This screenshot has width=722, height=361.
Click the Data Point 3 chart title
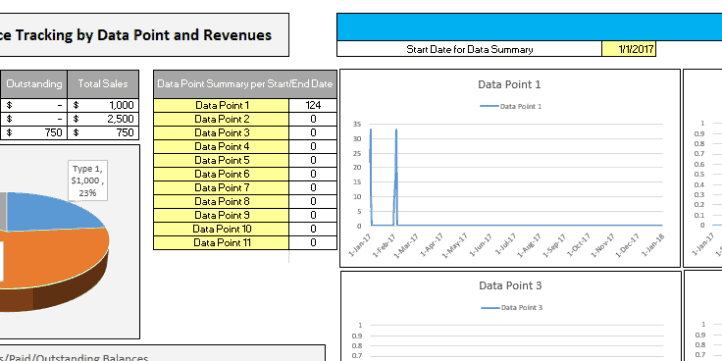click(510, 285)
